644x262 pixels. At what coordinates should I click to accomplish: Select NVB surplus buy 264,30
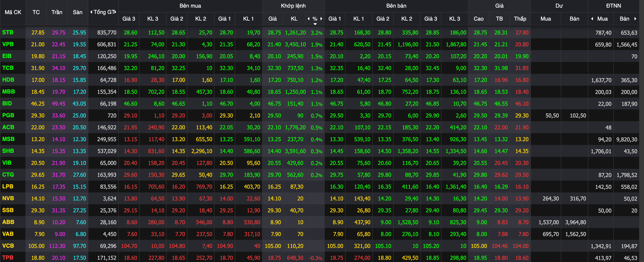point(551,199)
